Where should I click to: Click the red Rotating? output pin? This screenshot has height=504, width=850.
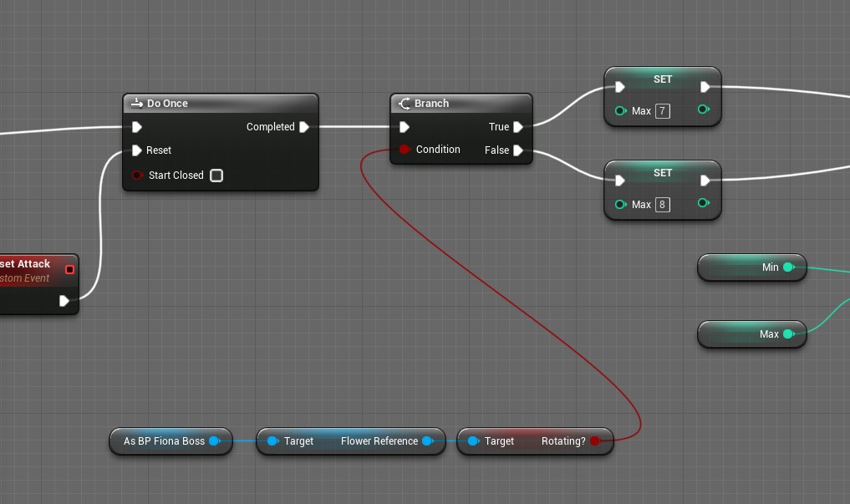[x=595, y=441]
